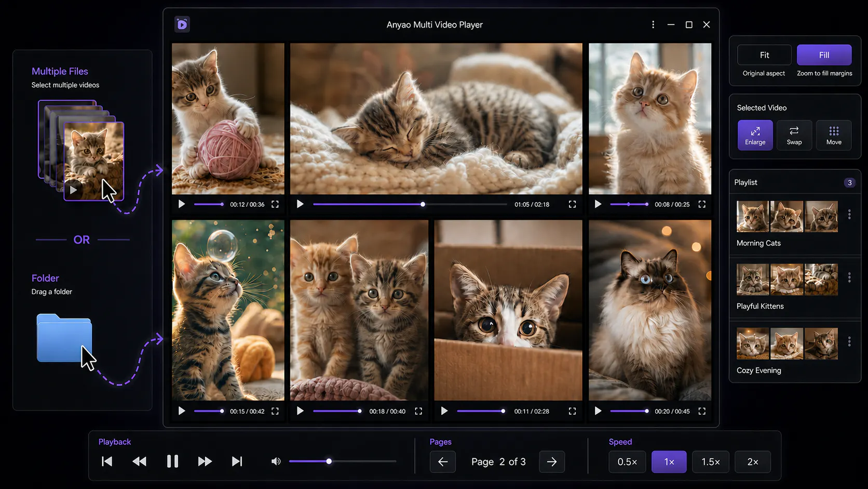Play the 00:08 / 00:25 video

(598, 204)
